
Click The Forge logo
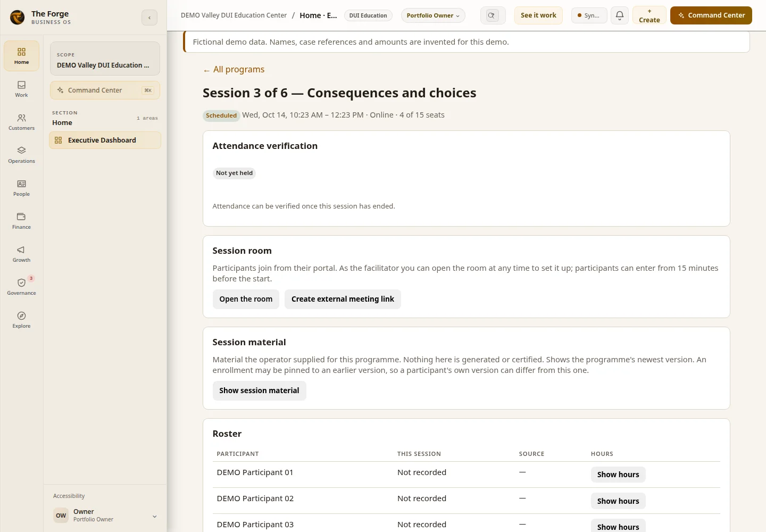18,17
